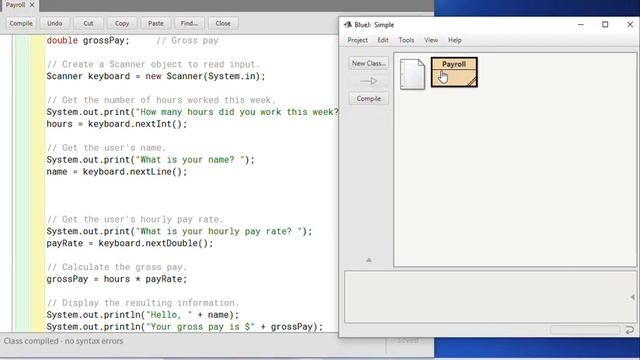Click Cut in the editor toolbar
The height and width of the screenshot is (360, 640).
pos(88,23)
